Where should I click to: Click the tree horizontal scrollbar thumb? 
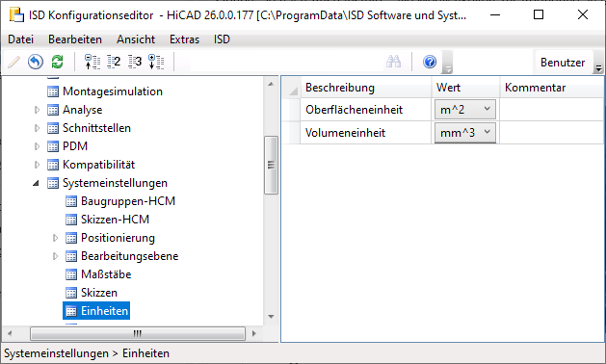pyautogui.click(x=138, y=333)
